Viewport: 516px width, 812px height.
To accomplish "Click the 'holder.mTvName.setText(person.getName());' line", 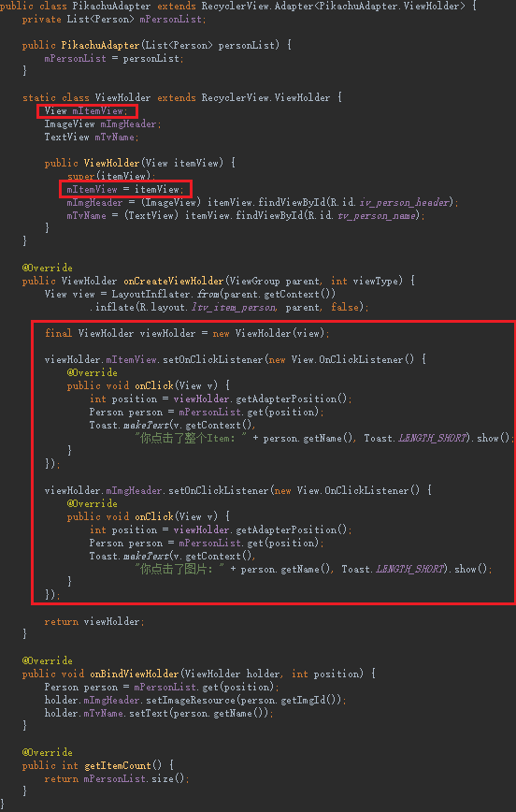I will click(159, 713).
